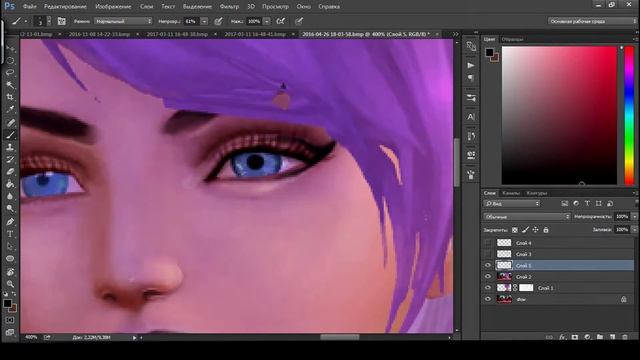Toggle the Brush panel from options bar
Screen dimensions: 640x360
[62, 21]
